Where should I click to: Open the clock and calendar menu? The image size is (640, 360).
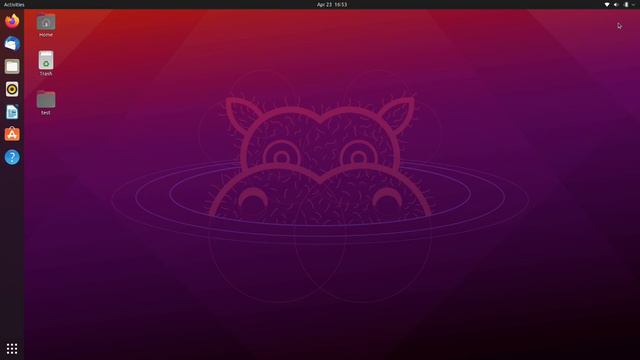(332, 4)
